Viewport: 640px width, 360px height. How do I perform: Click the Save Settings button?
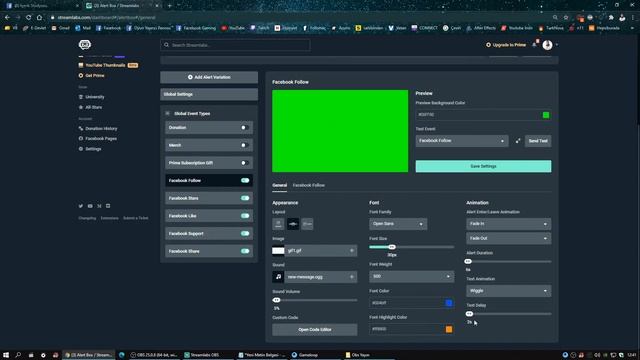[483, 166]
